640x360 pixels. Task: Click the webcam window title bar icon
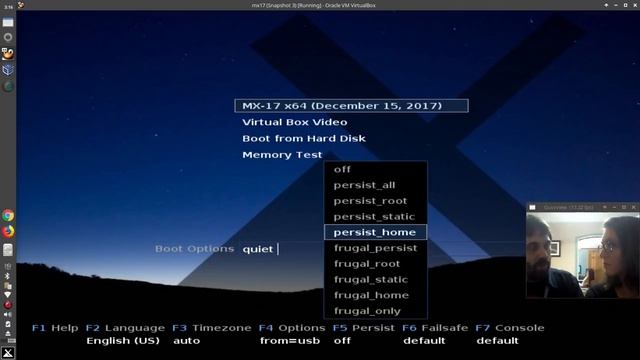tap(532, 207)
